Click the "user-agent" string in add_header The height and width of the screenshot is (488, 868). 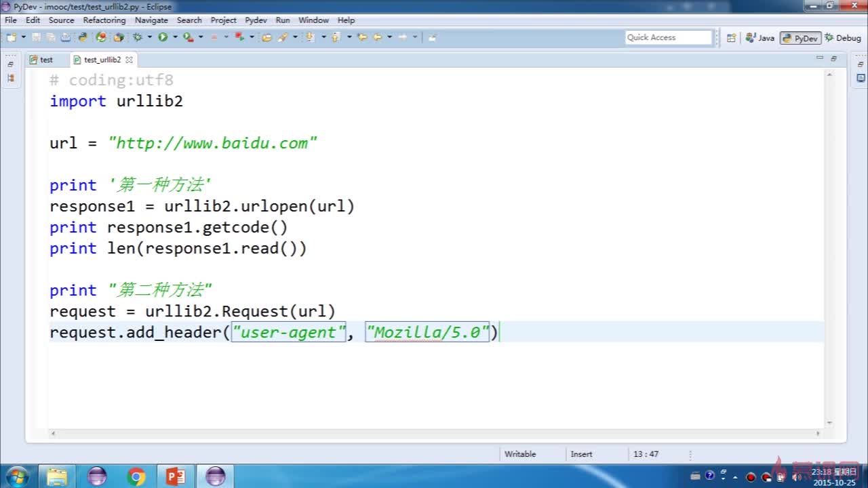pyautogui.click(x=288, y=332)
